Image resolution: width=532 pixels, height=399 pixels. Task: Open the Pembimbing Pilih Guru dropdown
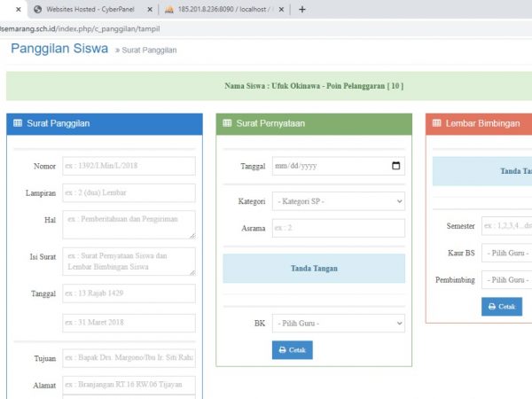507,280
